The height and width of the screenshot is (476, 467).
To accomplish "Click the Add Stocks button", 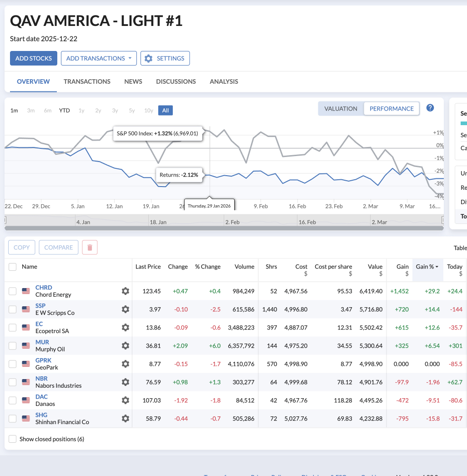I will pyautogui.click(x=34, y=58).
